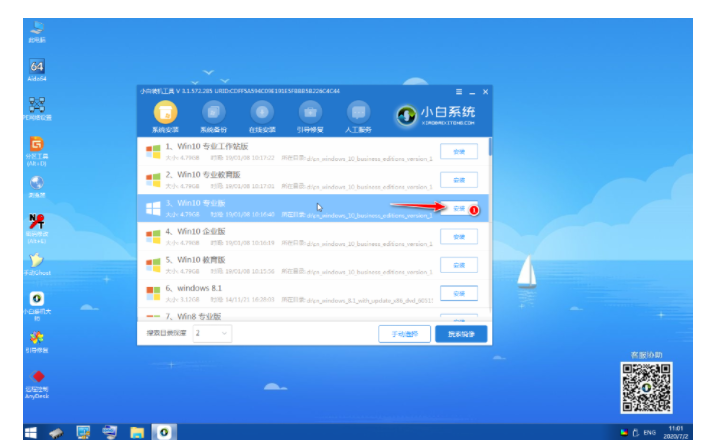Open File Explorer folder in taskbar

pyautogui.click(x=137, y=432)
